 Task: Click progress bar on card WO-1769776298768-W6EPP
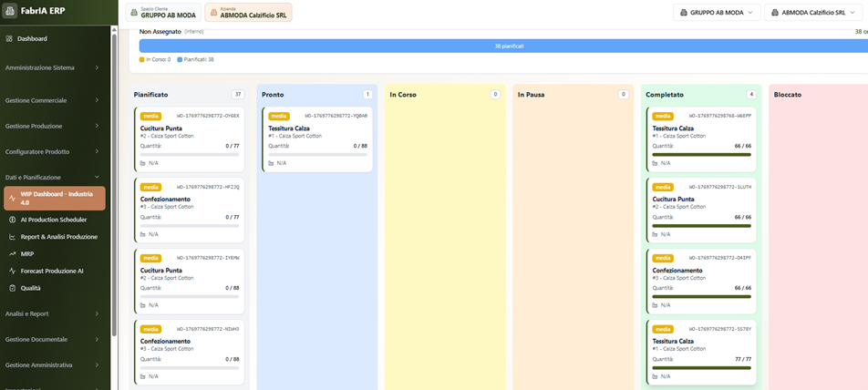701,155
